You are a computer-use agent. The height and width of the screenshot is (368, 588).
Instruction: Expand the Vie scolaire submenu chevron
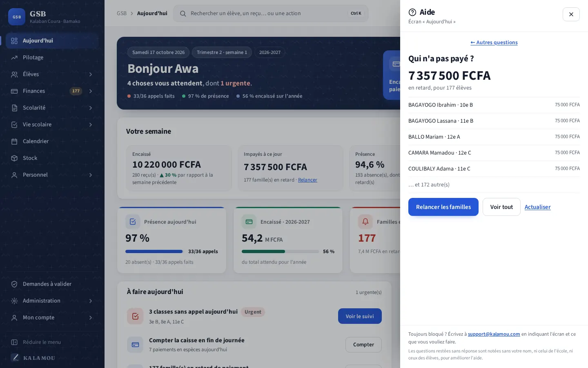[91, 125]
